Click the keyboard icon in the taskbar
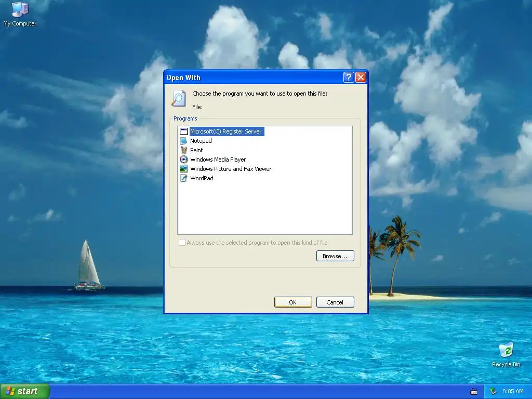The width and height of the screenshot is (532, 399). click(474, 392)
